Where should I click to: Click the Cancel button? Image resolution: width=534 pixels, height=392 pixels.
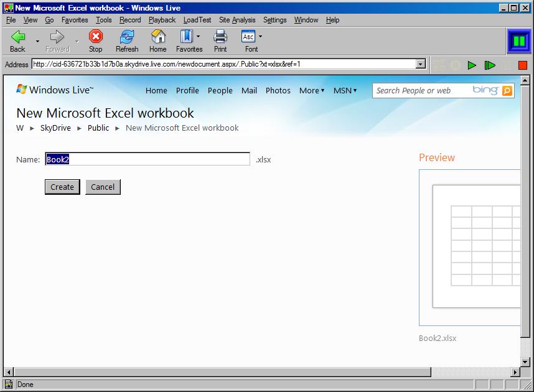103,187
